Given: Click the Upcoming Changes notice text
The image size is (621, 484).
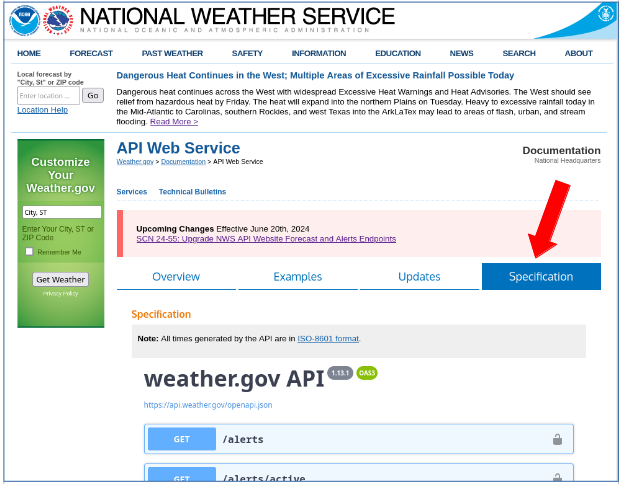Looking at the screenshot, I should pos(223,229).
